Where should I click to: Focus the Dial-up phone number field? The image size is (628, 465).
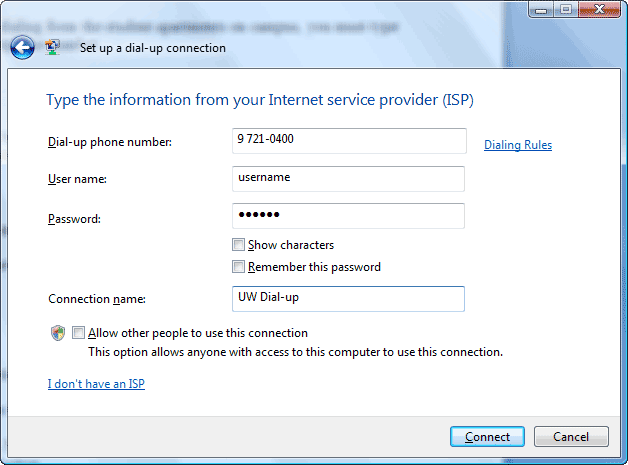(x=349, y=141)
